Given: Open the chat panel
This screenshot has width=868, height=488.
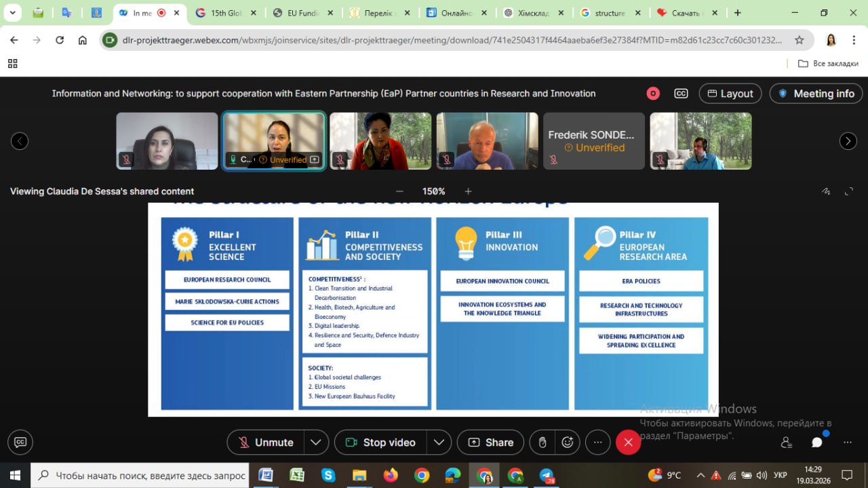Looking at the screenshot, I should point(817,443).
